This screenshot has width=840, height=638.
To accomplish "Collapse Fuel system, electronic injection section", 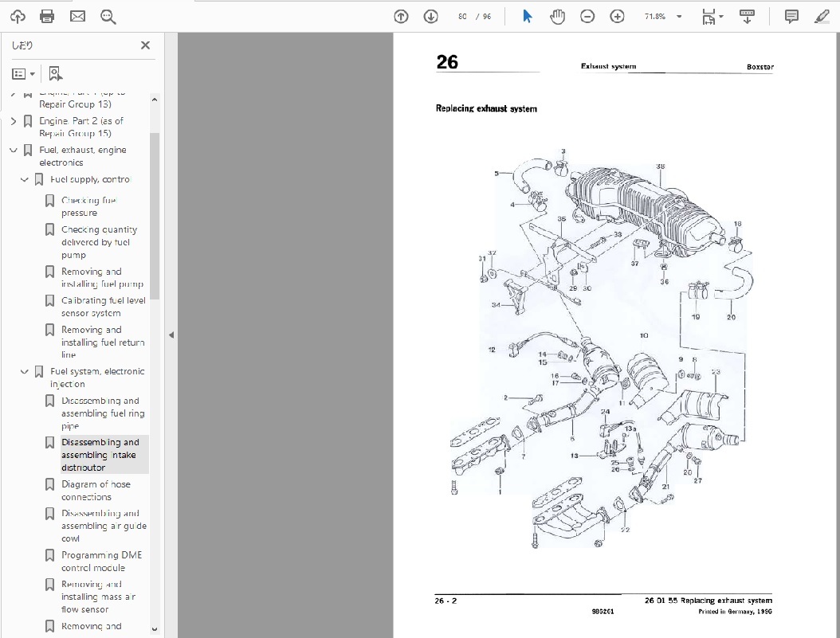I will [25, 372].
